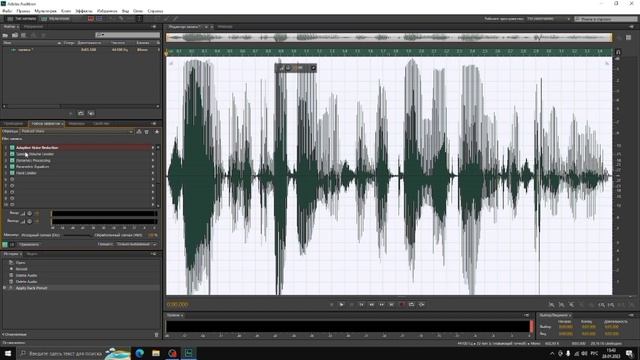Viewport: 640px width, 360px height.
Task: Show the Spectral Frequency Display from the toolbar
Action: [x=91, y=19]
